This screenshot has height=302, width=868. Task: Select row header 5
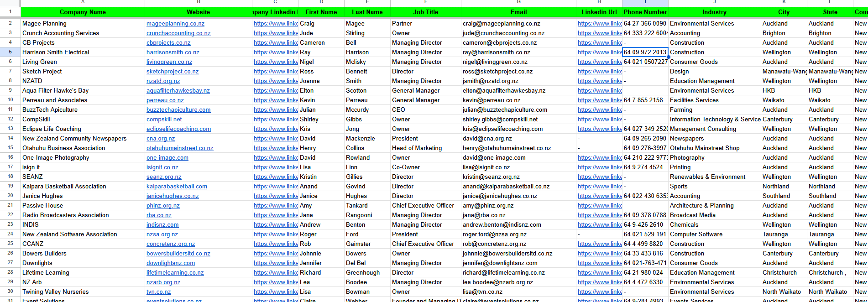10,52
